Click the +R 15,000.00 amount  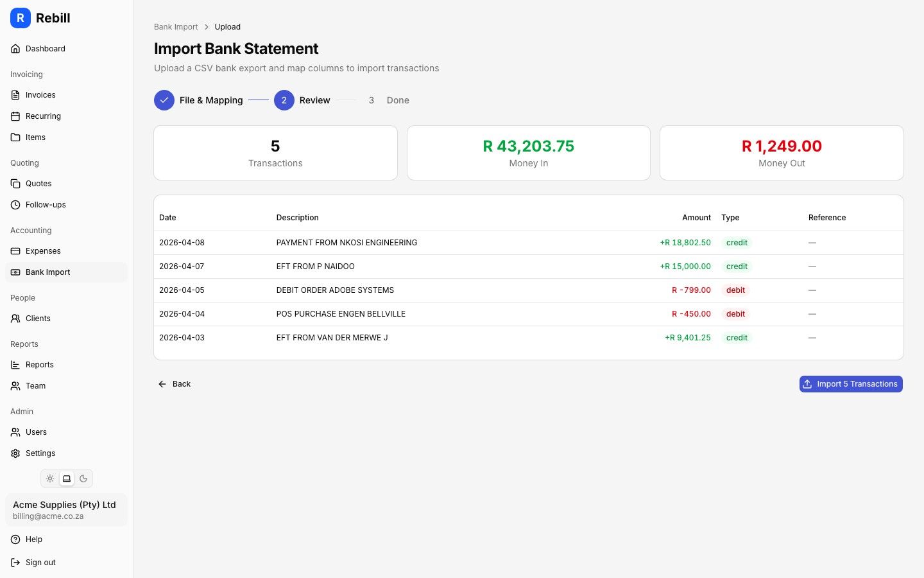click(x=685, y=267)
